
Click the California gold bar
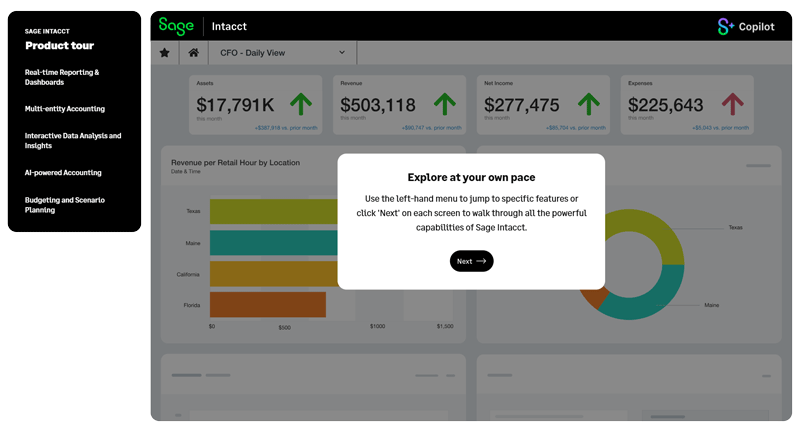click(x=273, y=274)
